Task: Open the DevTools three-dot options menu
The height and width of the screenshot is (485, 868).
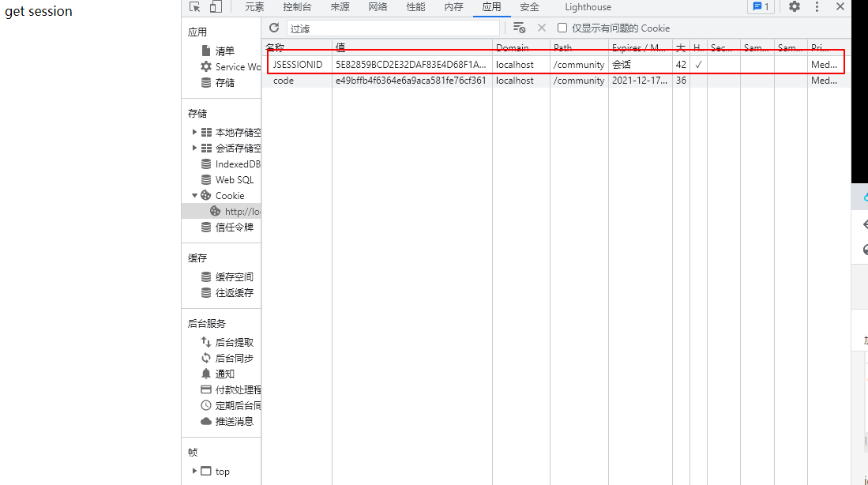Action: [818, 6]
